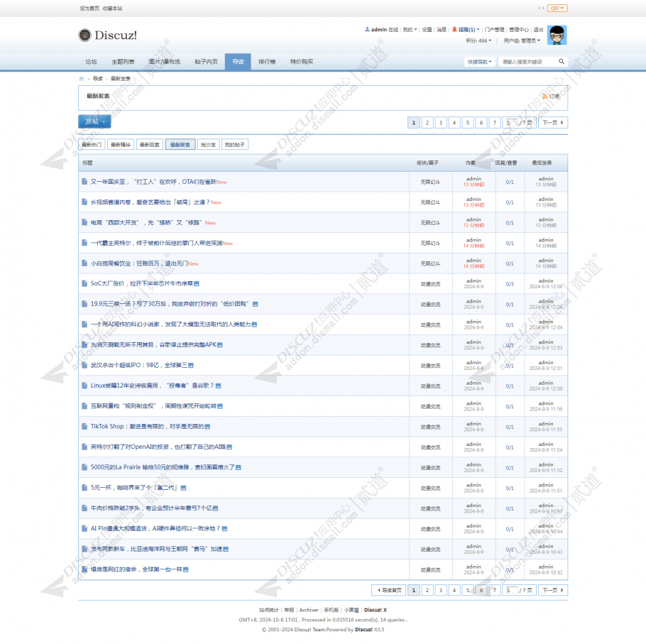Click document icon of SoC大厂涨价 post
Image resolution: width=646 pixels, height=644 pixels.
[84, 283]
